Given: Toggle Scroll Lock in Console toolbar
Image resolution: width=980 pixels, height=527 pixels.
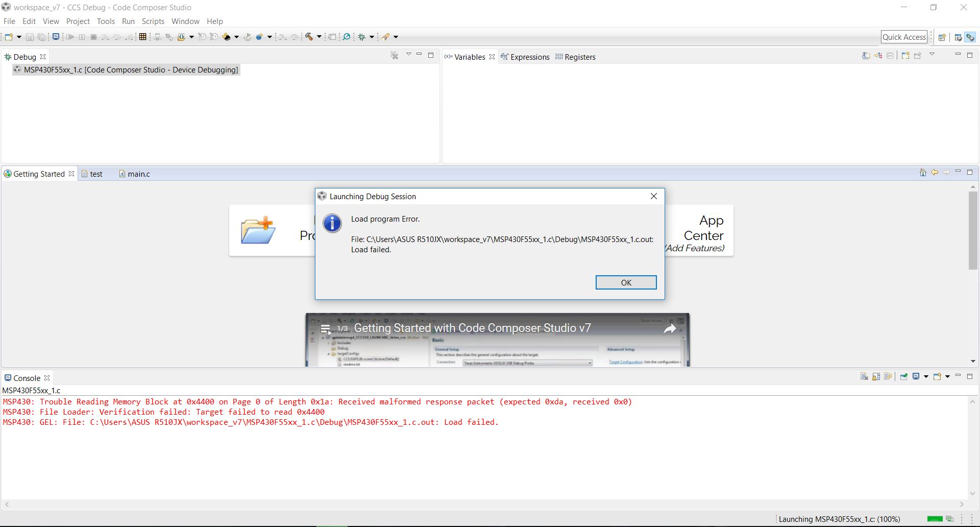Looking at the screenshot, I should [876, 377].
